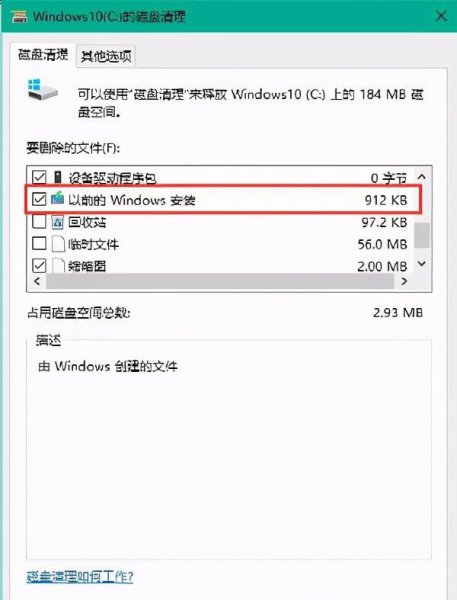Click the 回收站 recycle bin icon
The width and height of the screenshot is (457, 600).
[57, 222]
